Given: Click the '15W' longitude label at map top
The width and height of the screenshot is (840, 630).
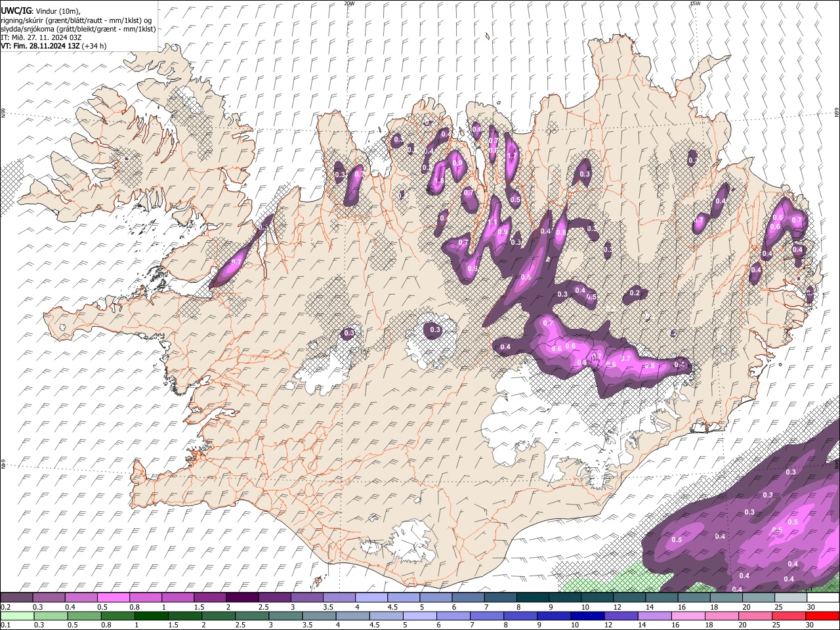Looking at the screenshot, I should click(x=695, y=3).
